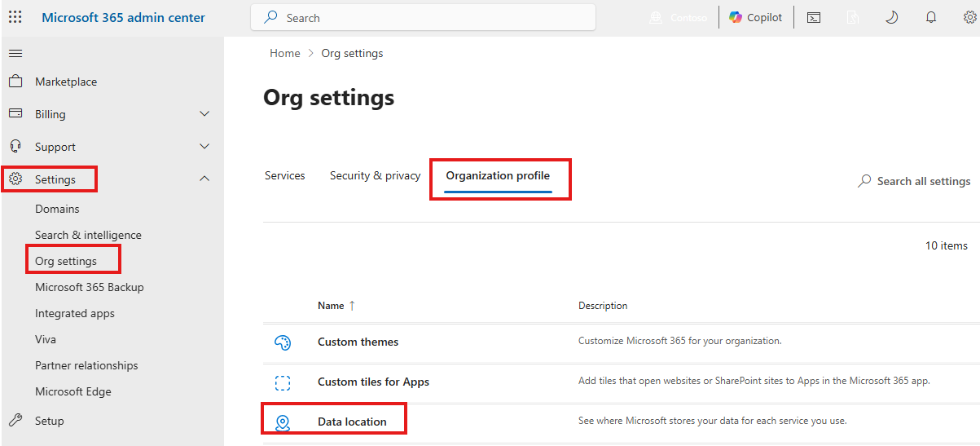The width and height of the screenshot is (980, 446).
Task: Switch to the Security & privacy tab
Action: [376, 175]
